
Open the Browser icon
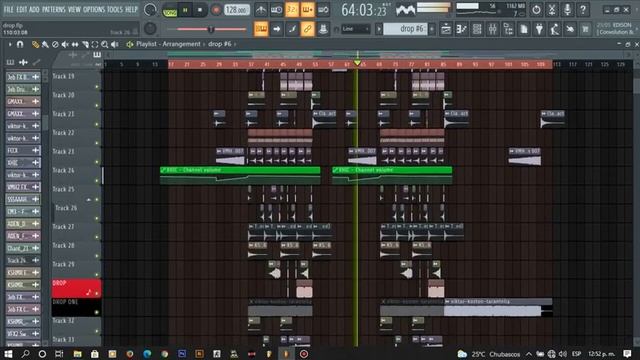(508, 29)
